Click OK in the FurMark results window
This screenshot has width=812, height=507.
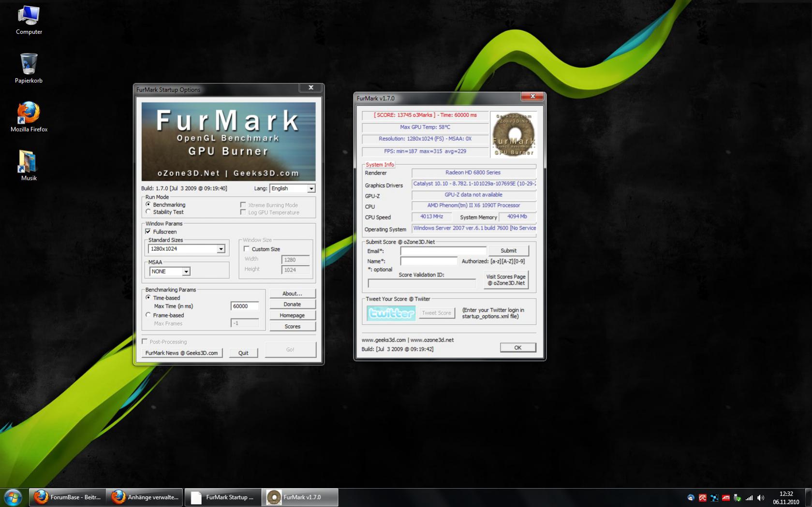[517, 348]
